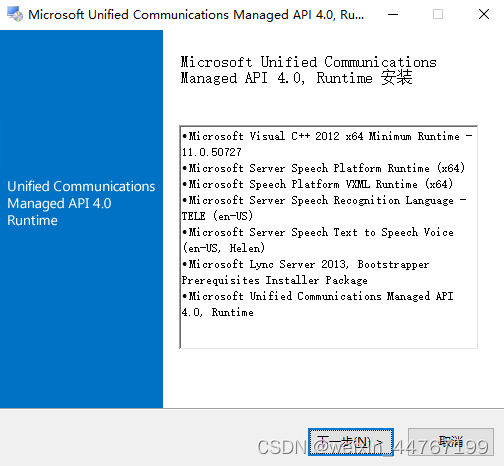Click the Prerequisites Installer Package text
The image size is (504, 466).
tap(275, 280)
